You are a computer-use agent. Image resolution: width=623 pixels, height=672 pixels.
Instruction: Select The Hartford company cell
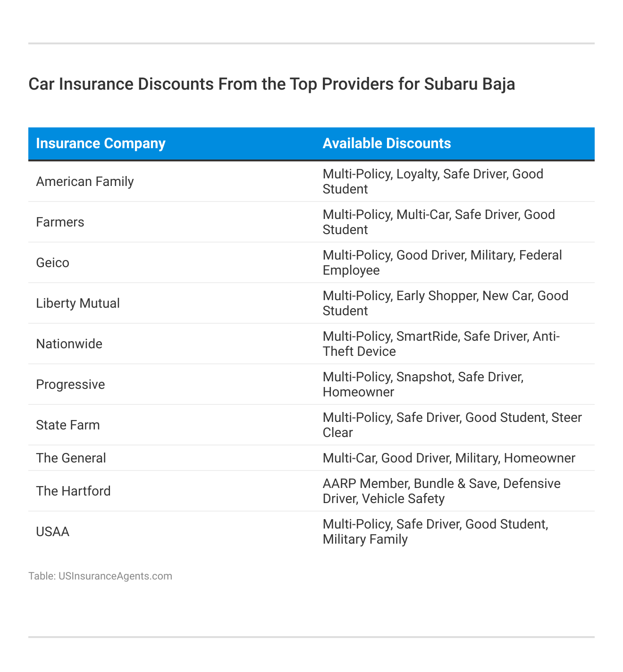(x=73, y=491)
